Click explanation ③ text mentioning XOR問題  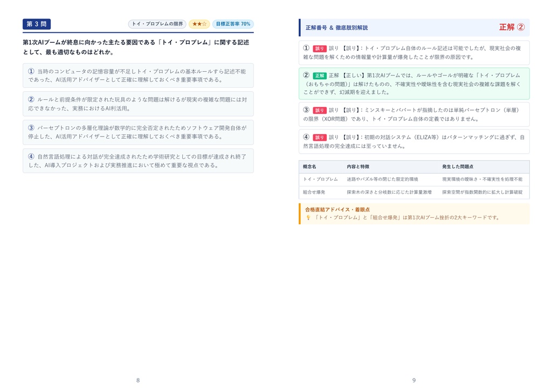pos(414,114)
